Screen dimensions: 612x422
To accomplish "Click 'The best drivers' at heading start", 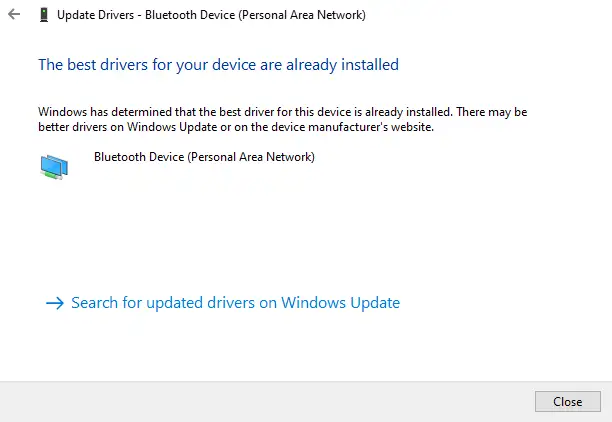I will [93, 65].
